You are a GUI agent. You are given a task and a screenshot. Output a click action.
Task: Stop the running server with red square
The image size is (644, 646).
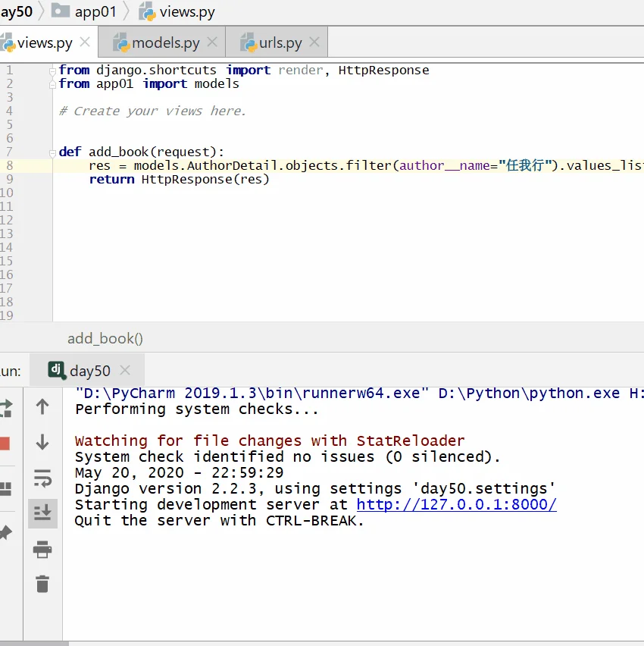tap(5, 444)
